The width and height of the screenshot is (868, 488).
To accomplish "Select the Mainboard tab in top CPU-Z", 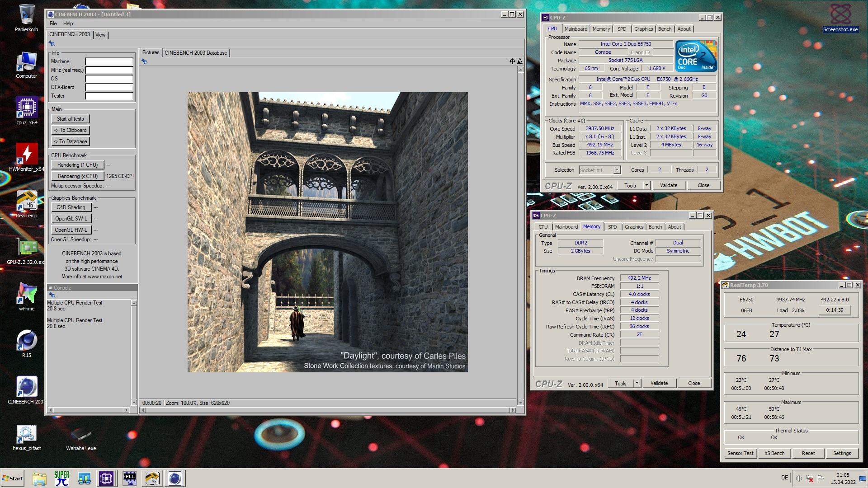I will click(x=576, y=29).
